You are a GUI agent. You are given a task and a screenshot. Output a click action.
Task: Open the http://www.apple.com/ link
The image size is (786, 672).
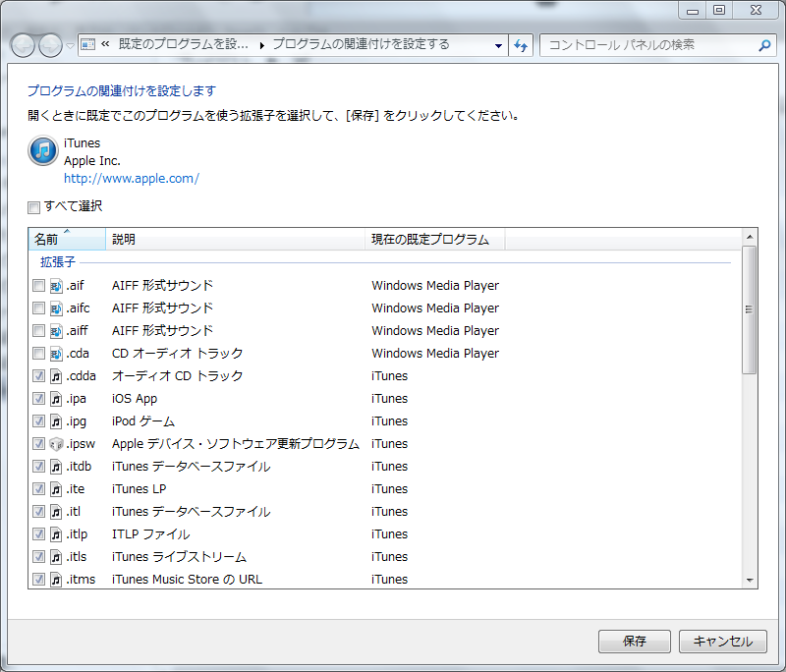tap(132, 179)
